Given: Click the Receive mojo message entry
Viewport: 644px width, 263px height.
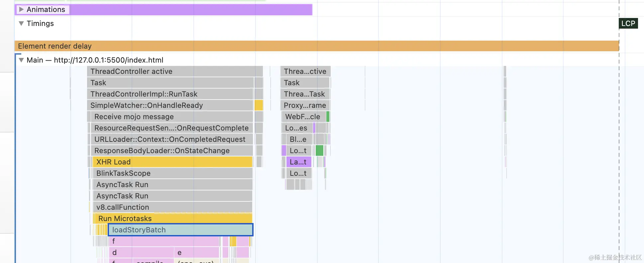Looking at the screenshot, I should coord(171,117).
